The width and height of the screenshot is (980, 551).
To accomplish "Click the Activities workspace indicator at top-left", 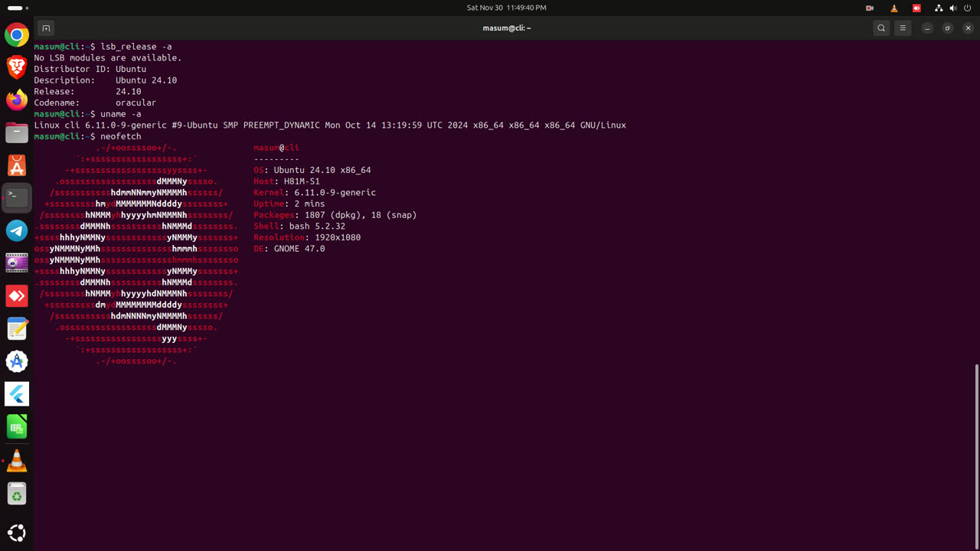I will tap(18, 8).
